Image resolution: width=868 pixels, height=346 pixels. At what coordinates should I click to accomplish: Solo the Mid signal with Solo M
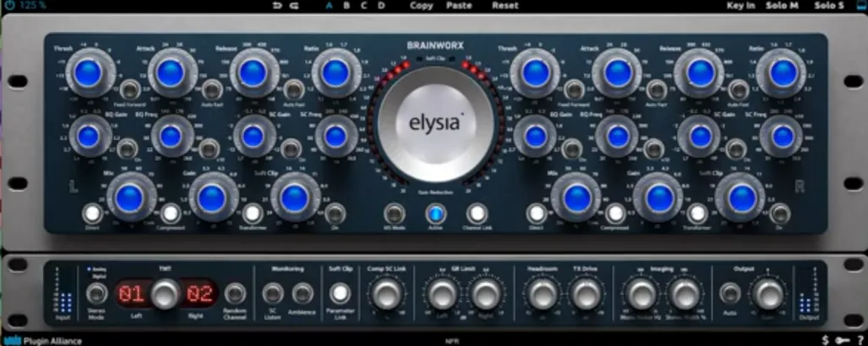tap(782, 6)
